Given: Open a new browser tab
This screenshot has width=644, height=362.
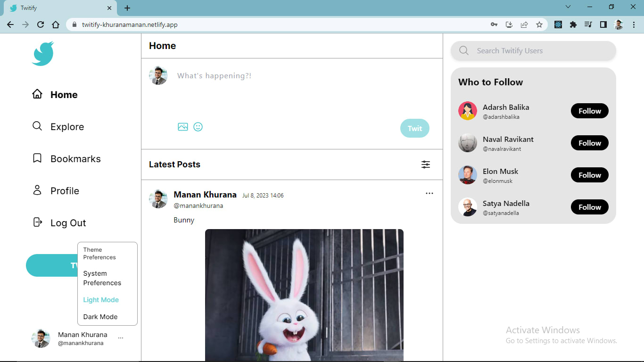Looking at the screenshot, I should coord(127,8).
